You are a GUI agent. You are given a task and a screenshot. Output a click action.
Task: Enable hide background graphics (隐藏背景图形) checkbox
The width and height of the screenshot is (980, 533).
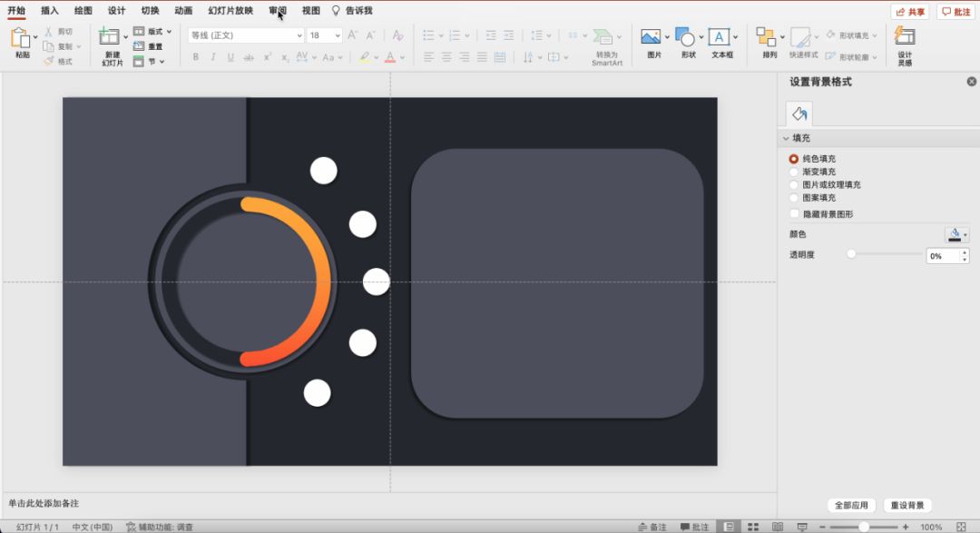coord(795,214)
